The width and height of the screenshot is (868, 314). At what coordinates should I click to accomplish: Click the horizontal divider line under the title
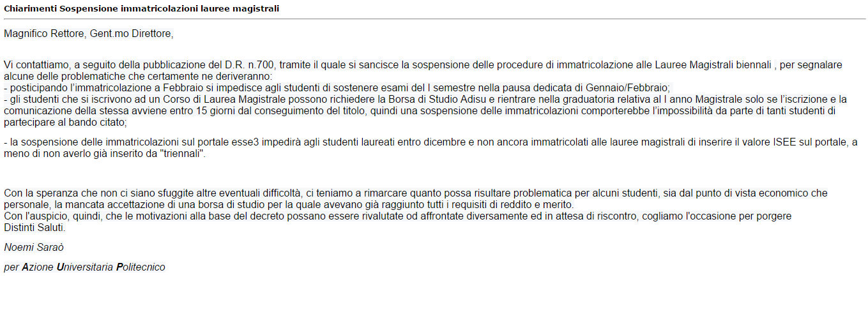pos(434,19)
